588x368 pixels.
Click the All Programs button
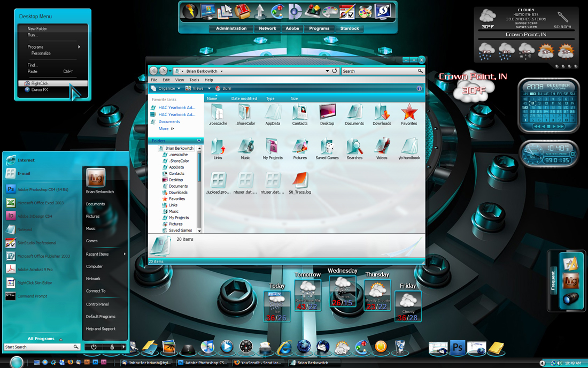(41, 339)
